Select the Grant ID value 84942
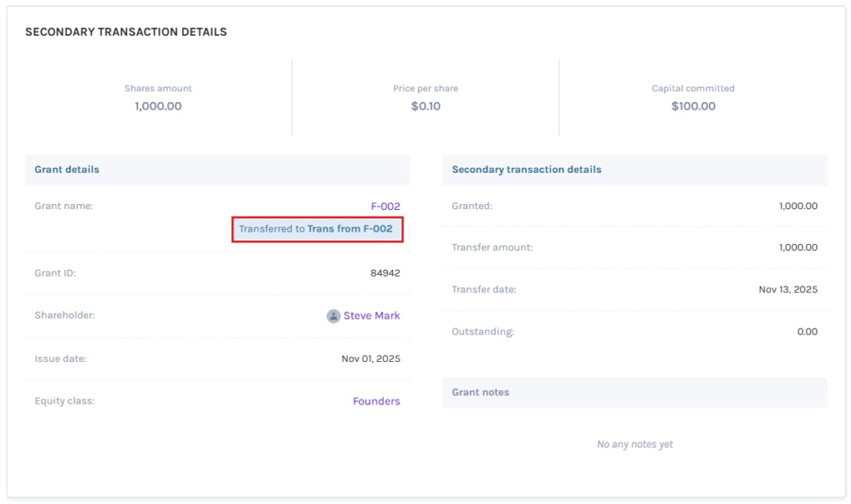This screenshot has height=504, width=851. click(x=385, y=272)
